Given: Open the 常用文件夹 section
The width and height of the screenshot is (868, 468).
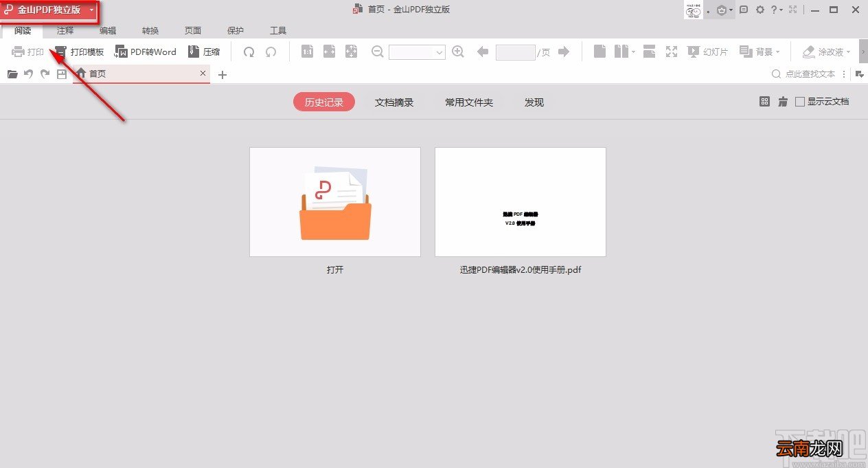Looking at the screenshot, I should (469, 102).
